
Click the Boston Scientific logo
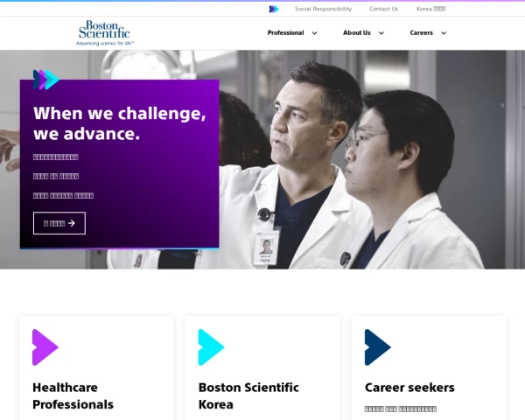click(x=105, y=33)
